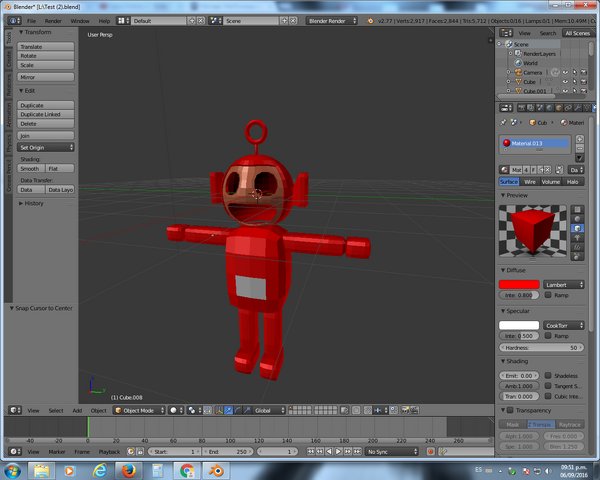Open the No Sync dropdown
600x480 pixels.
392,452
